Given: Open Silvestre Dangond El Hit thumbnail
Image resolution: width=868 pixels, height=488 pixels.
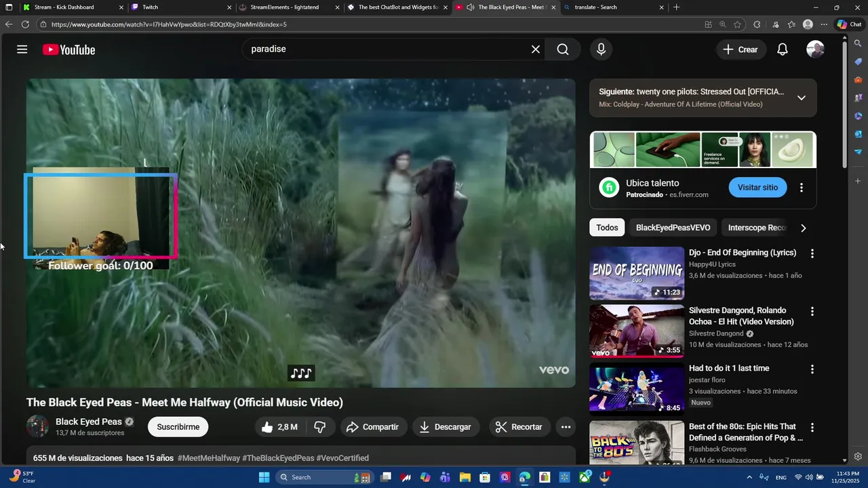Looking at the screenshot, I should 637,331.
